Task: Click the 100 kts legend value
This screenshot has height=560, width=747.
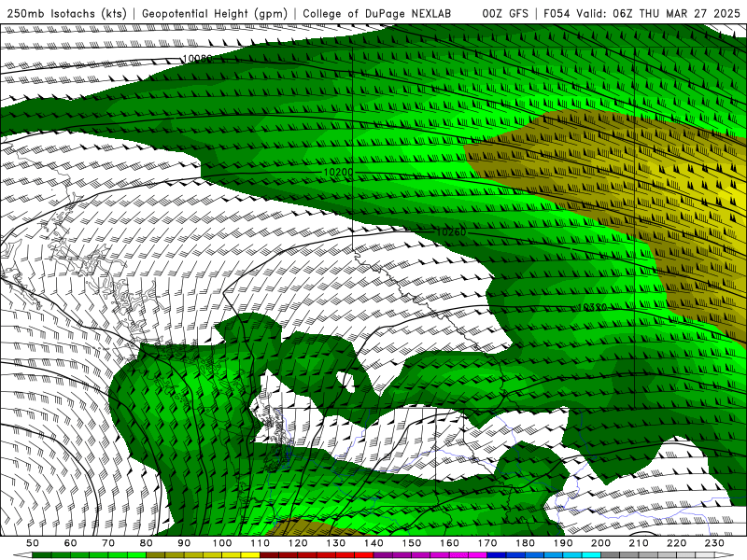Action: coord(222,543)
